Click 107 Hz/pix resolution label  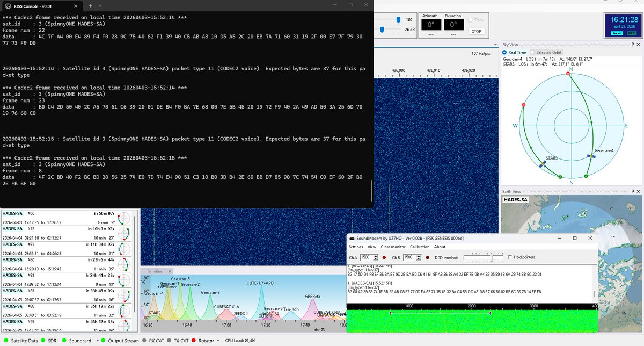[482, 53]
